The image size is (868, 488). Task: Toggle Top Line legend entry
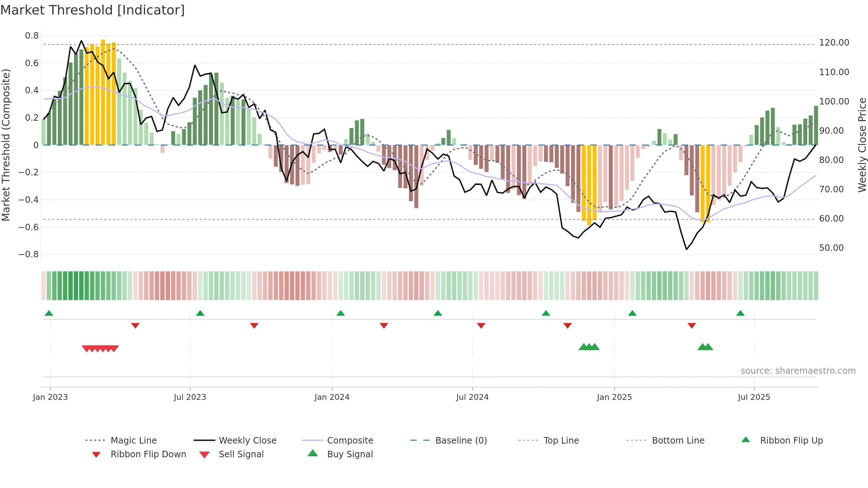(549, 440)
